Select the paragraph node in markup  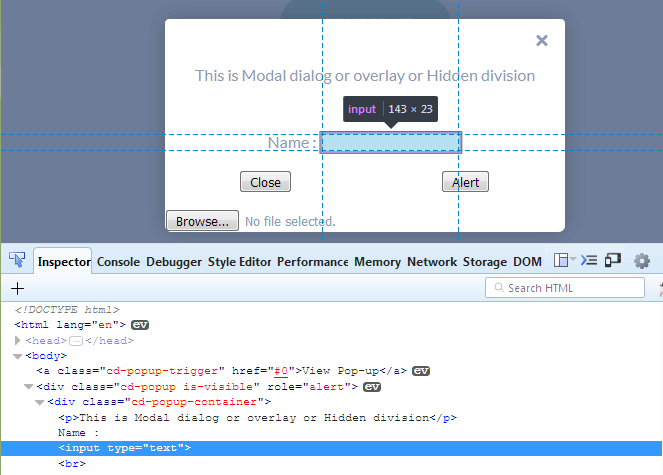click(257, 418)
